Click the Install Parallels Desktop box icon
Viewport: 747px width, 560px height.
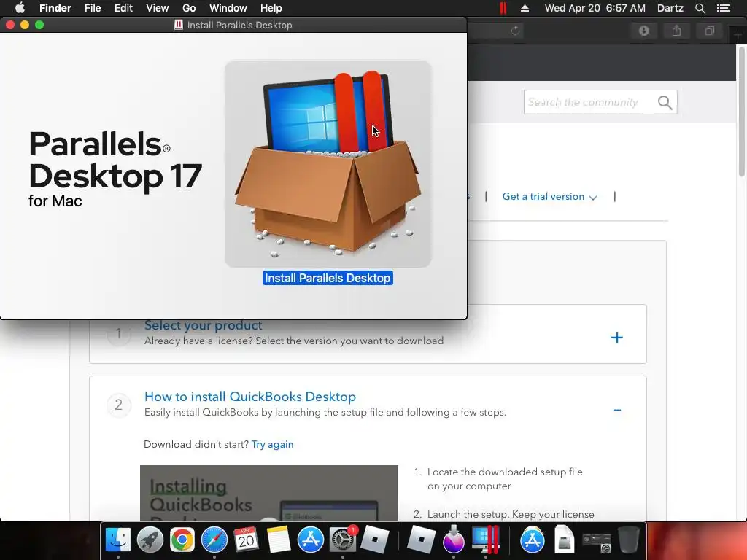pos(328,163)
